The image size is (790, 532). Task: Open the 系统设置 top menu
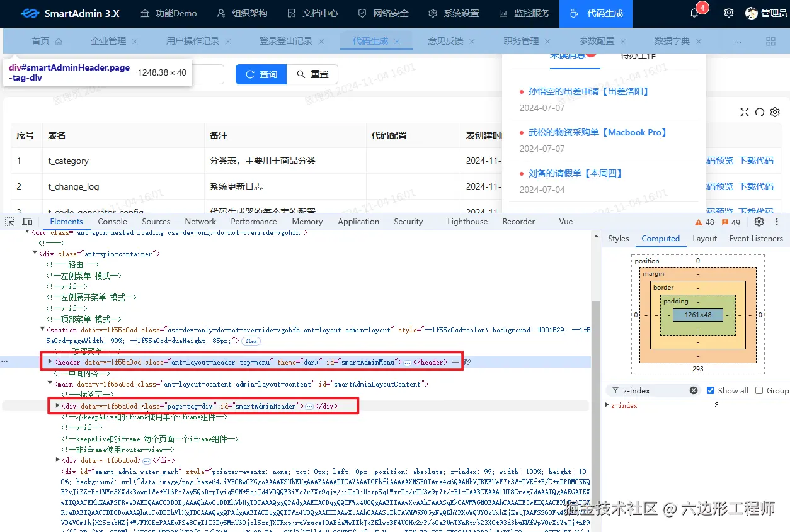[454, 13]
